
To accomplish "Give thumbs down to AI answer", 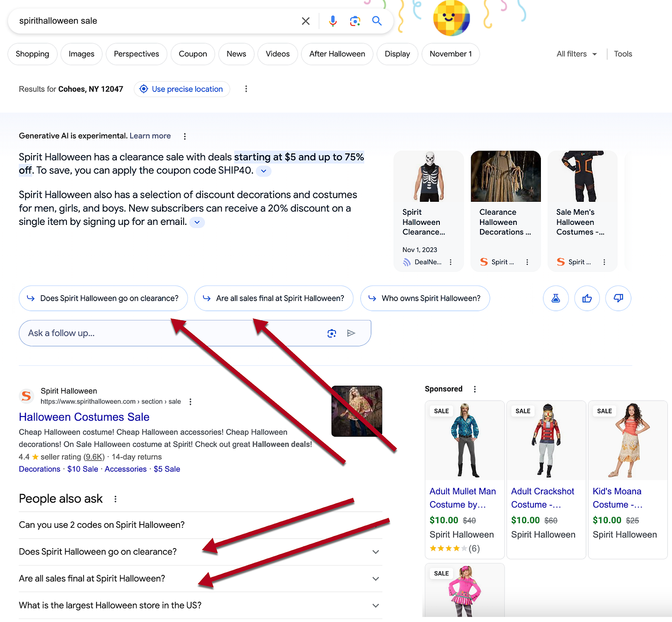I will coord(618,298).
